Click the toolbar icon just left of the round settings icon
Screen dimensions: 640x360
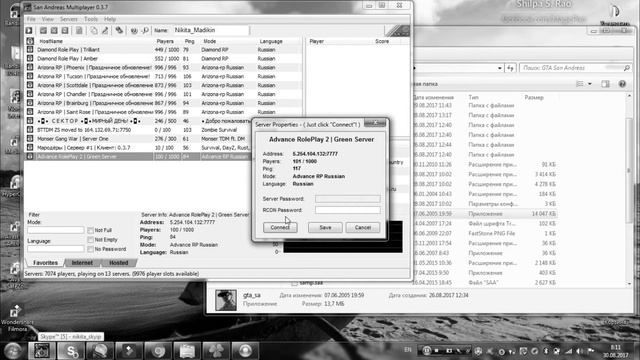119,31
